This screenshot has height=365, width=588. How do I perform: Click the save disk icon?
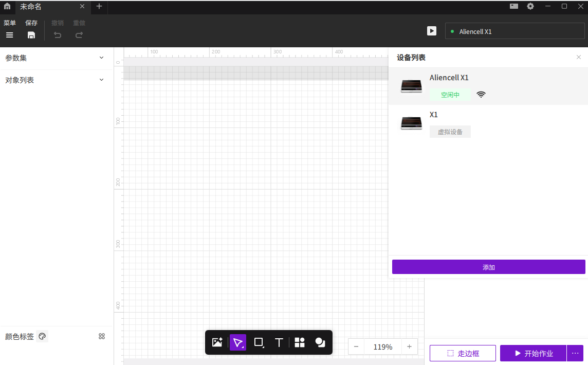tap(31, 35)
